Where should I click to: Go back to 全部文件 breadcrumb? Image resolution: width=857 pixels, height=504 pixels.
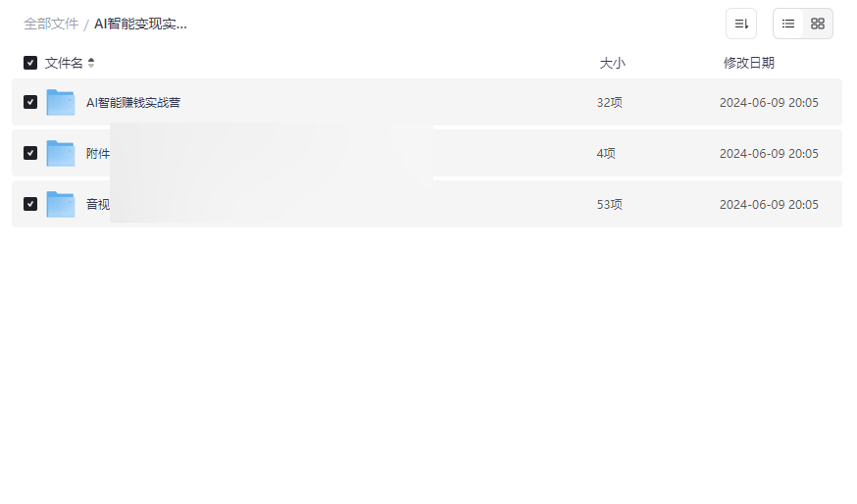(51, 24)
